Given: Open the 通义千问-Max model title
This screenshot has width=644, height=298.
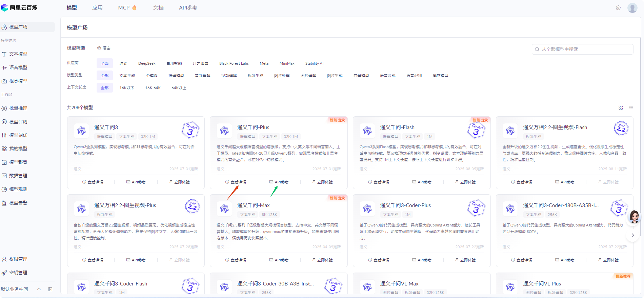Looking at the screenshot, I should pos(254,205).
